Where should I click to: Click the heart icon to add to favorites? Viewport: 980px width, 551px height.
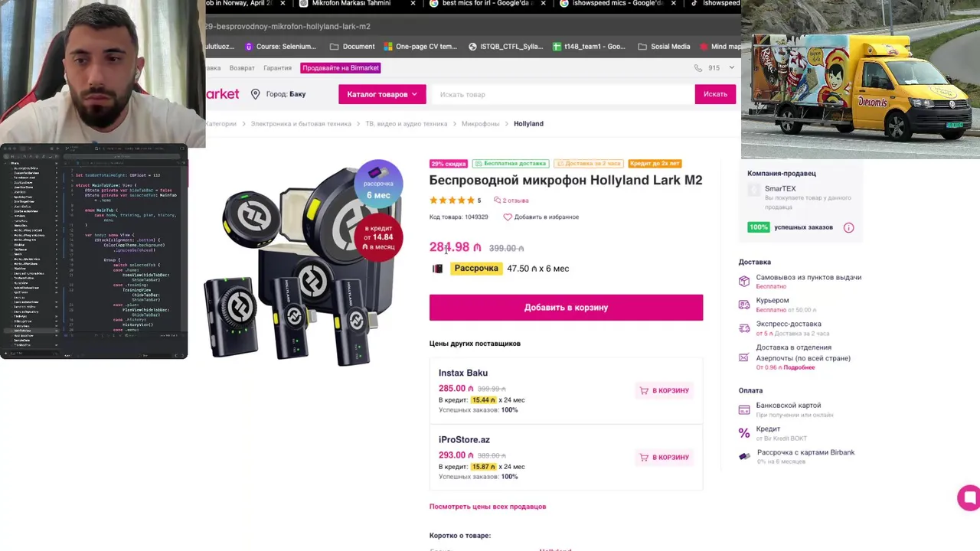click(x=507, y=217)
